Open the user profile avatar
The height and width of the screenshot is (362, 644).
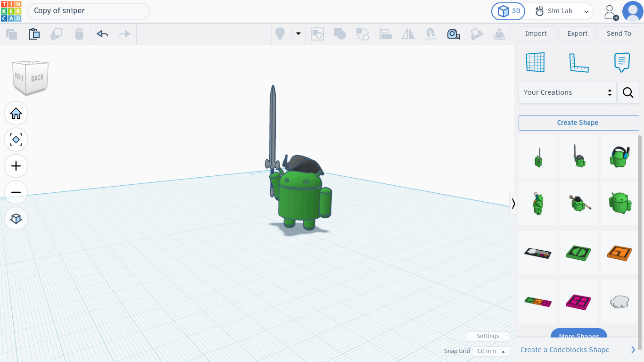click(633, 11)
